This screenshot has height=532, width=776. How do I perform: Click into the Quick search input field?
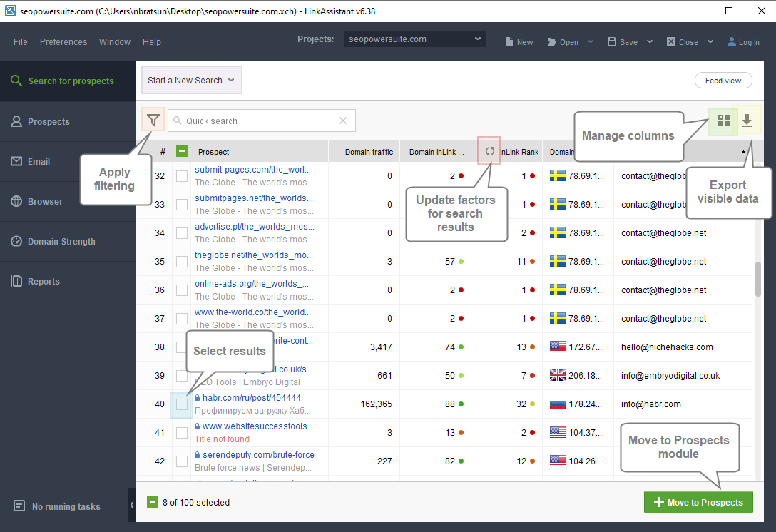click(x=261, y=121)
